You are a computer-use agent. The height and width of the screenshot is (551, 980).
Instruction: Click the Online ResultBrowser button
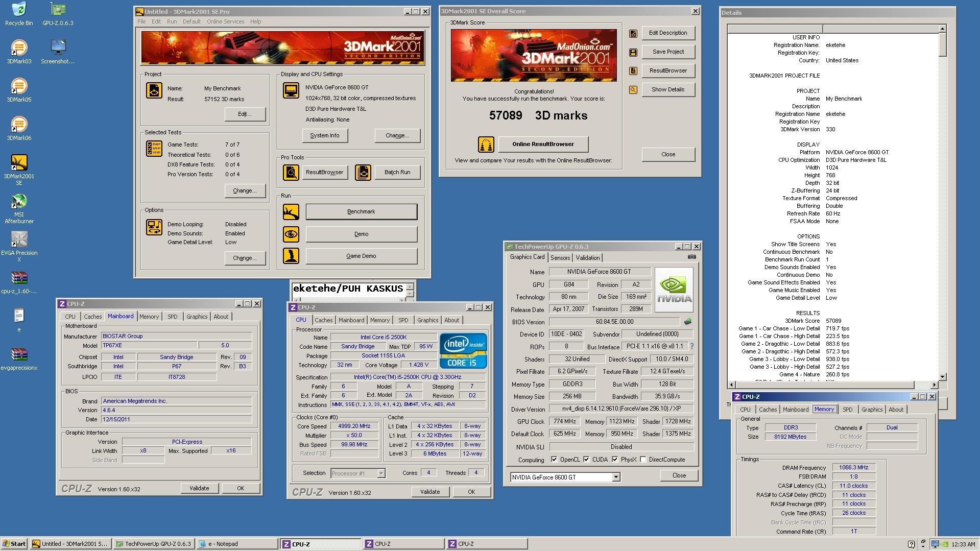543,145
